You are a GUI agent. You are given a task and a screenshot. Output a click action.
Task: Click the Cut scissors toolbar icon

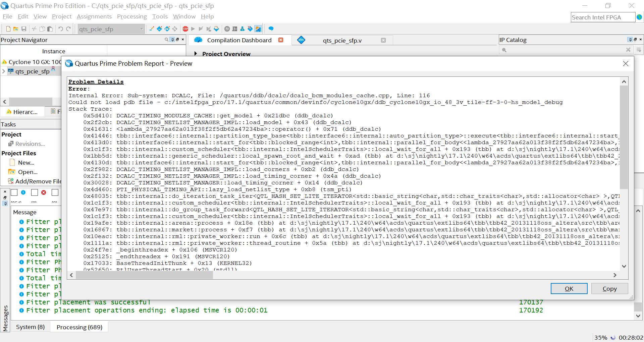pos(34,29)
